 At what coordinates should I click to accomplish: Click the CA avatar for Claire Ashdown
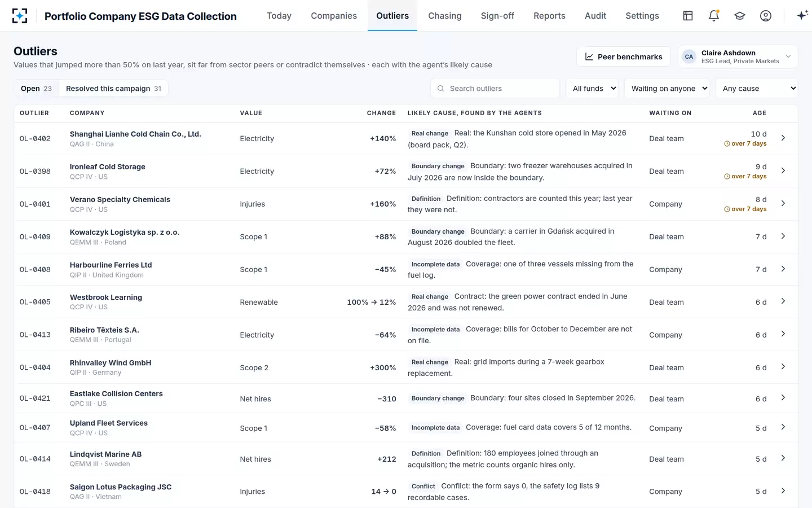689,56
